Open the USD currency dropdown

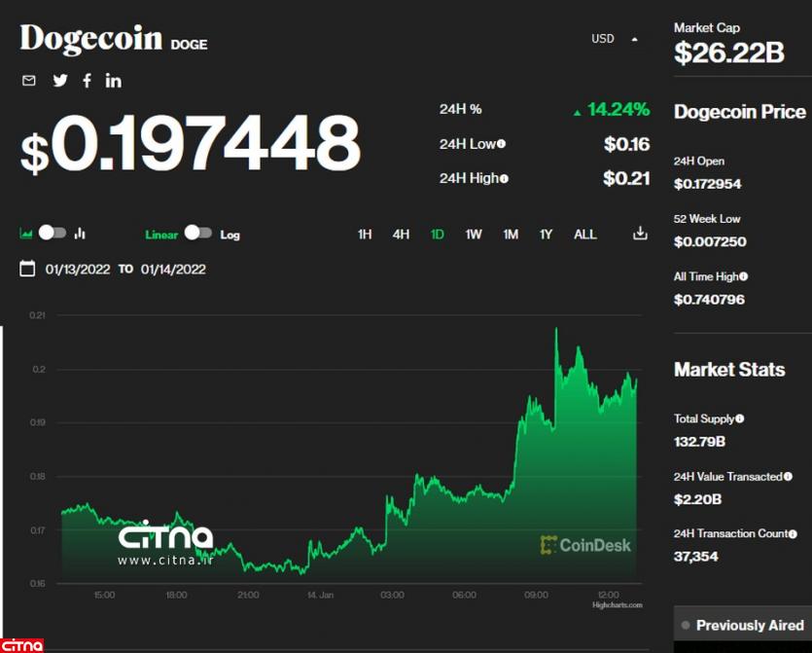point(615,39)
